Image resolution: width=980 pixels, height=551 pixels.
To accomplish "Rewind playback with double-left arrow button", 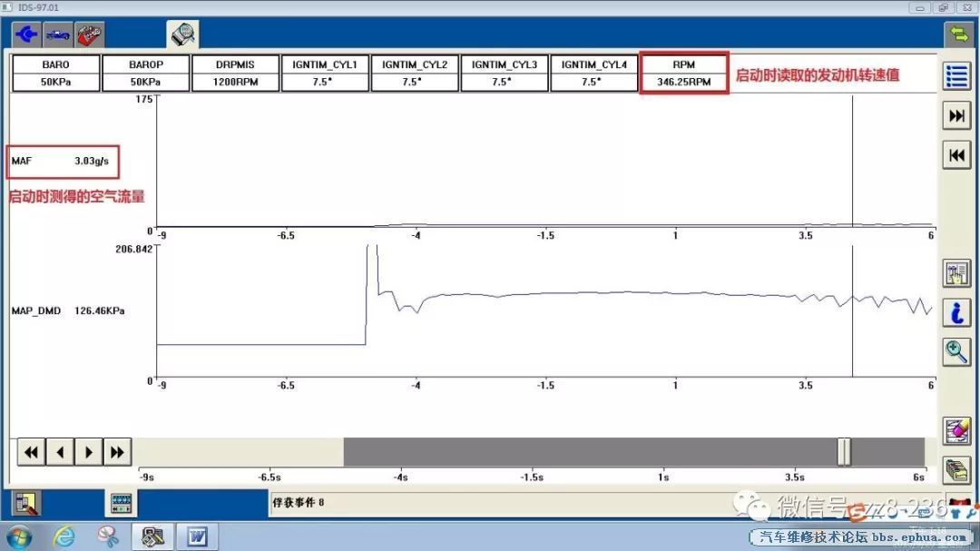I will [31, 451].
